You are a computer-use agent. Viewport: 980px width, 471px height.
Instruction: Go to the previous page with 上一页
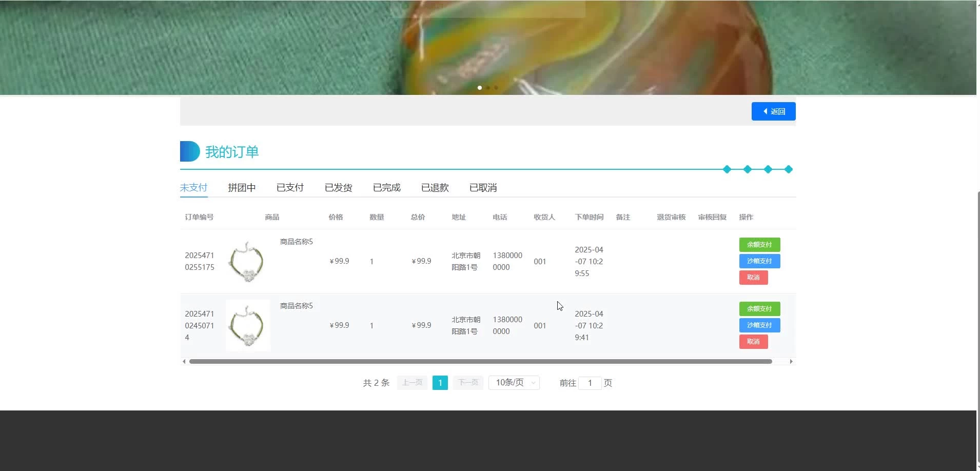point(412,383)
